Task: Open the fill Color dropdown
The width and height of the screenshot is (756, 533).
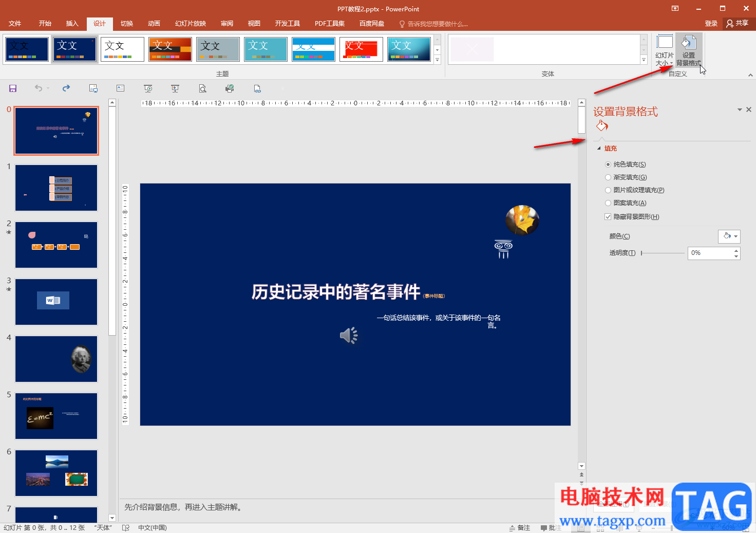Action: tap(729, 236)
